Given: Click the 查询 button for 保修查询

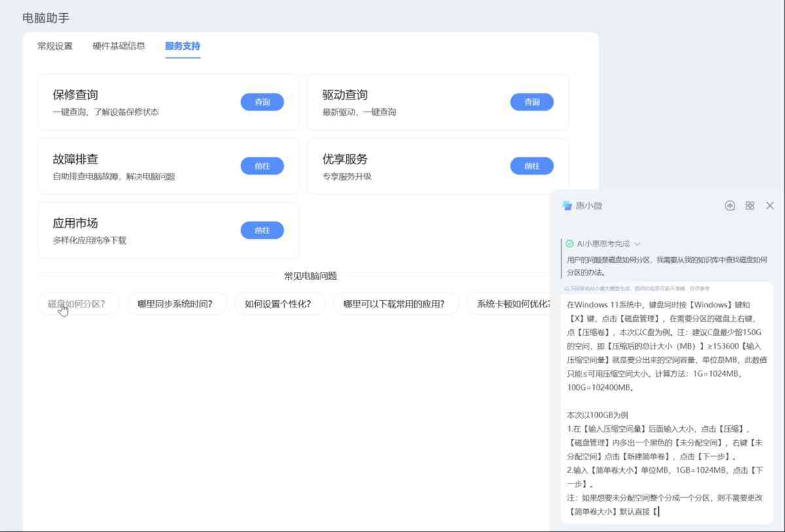Looking at the screenshot, I should pyautogui.click(x=262, y=102).
